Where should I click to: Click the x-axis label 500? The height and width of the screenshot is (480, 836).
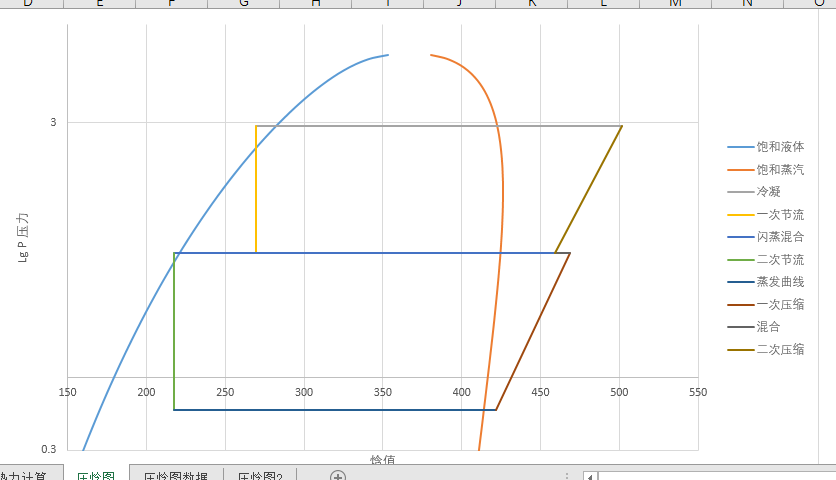(619, 392)
